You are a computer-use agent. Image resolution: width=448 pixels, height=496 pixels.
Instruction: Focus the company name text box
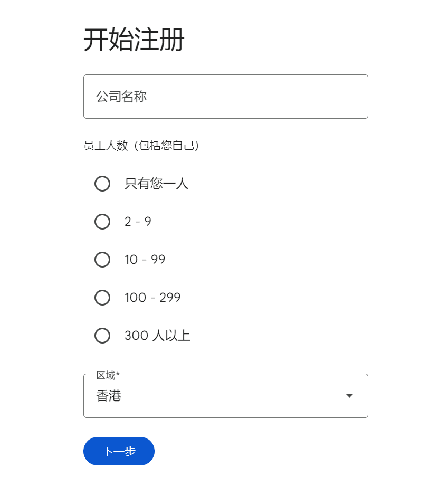pyautogui.click(x=226, y=97)
